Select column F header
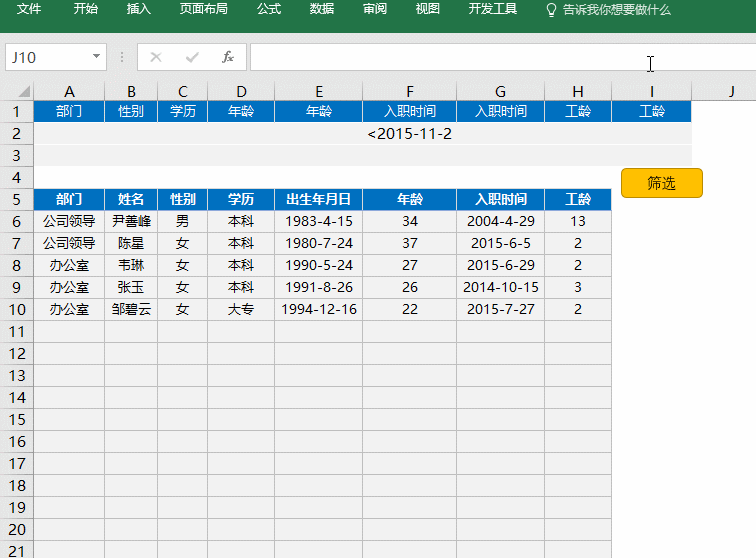This screenshot has width=756, height=558. click(409, 92)
